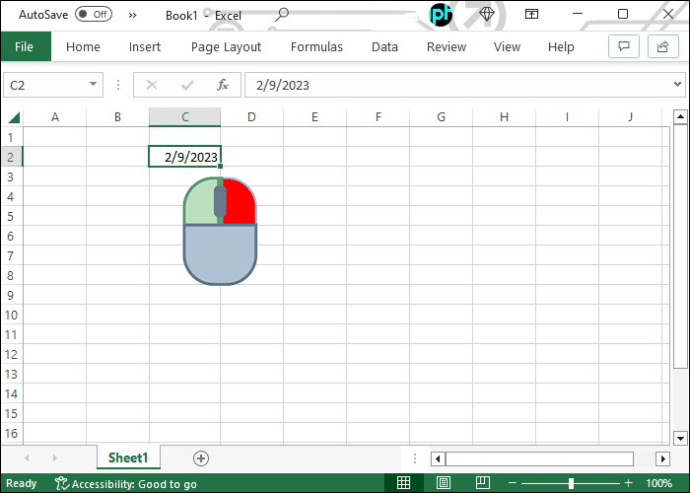Click the Enter checkmark formula icon
The image size is (690, 493).
(187, 85)
